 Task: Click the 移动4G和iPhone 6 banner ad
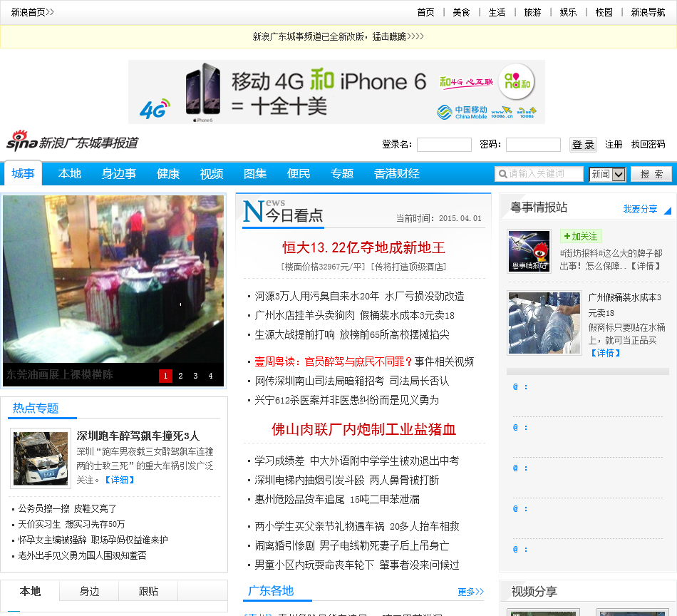[x=336, y=92]
